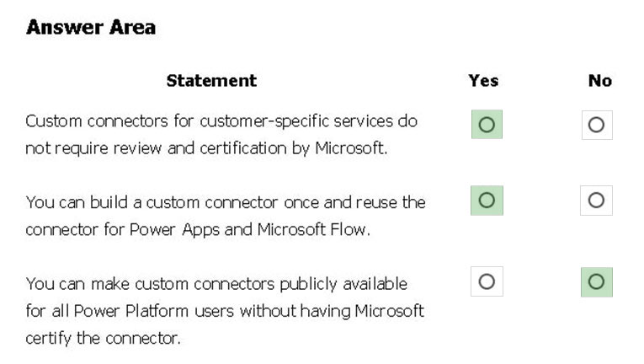Click the Yes column header
Image resolution: width=644 pixels, height=364 pixels.
tap(483, 81)
